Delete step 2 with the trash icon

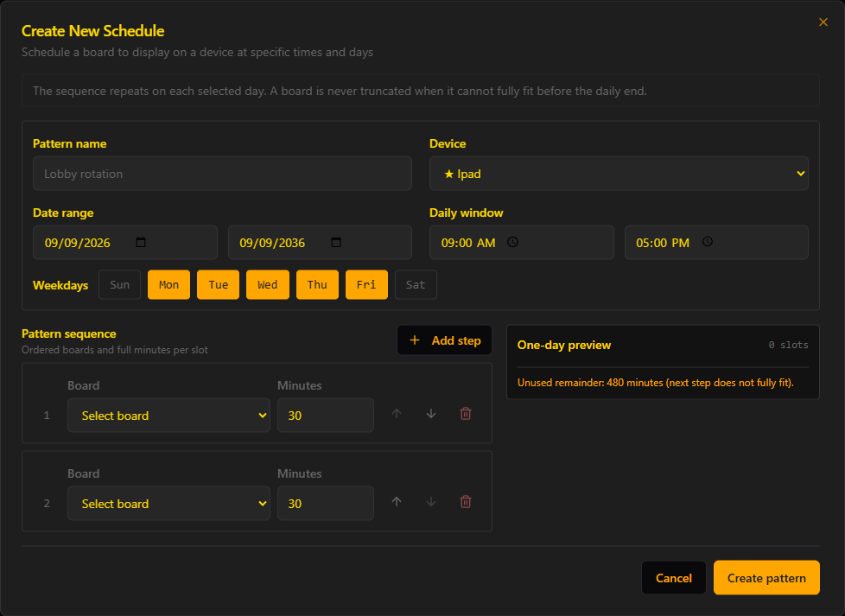coord(466,502)
